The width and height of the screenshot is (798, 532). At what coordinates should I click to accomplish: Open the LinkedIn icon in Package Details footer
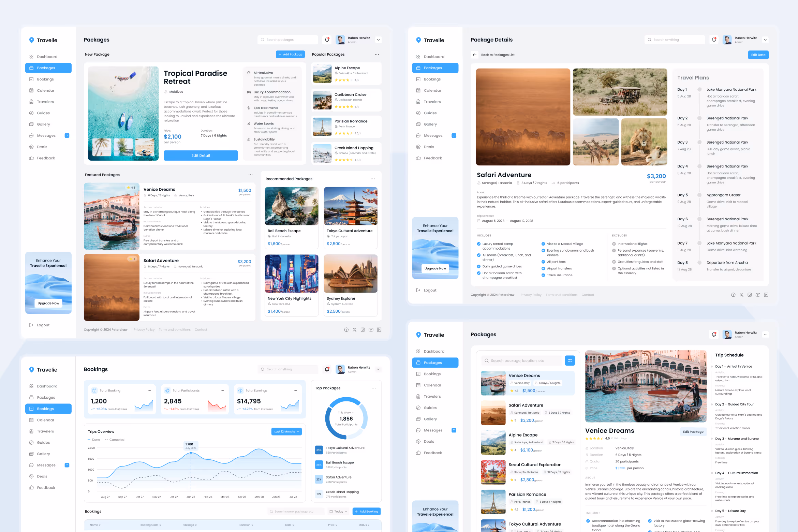[766, 295]
